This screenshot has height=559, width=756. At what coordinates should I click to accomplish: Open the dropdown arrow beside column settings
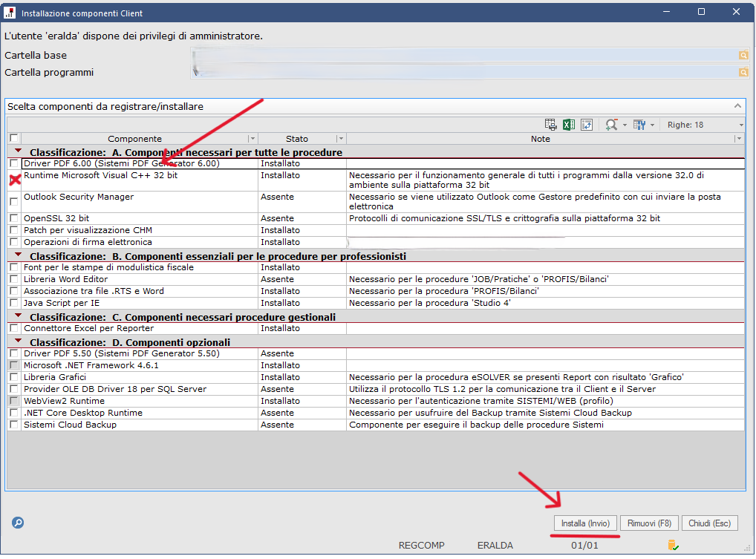coord(652,125)
